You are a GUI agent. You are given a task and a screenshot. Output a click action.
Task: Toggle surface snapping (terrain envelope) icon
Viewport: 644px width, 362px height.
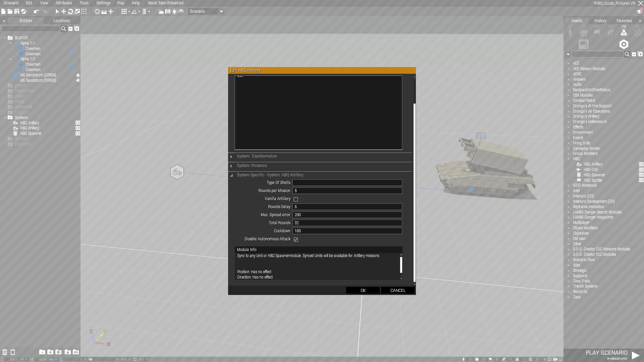tap(104, 11)
